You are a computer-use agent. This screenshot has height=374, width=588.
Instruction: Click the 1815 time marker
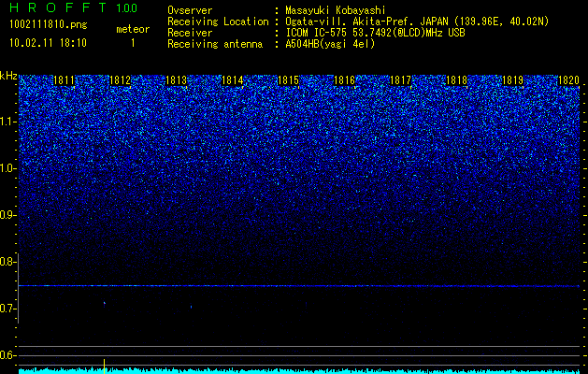point(288,80)
